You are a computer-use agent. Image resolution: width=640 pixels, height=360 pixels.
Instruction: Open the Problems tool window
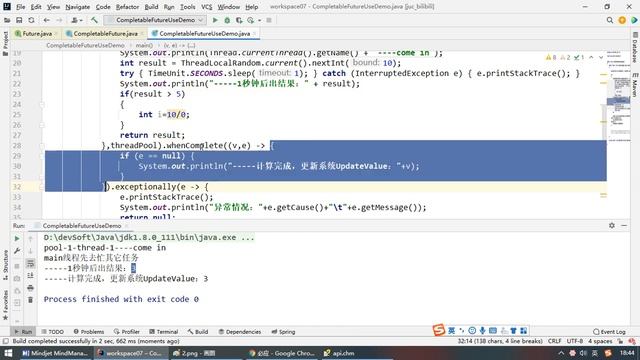(89, 332)
